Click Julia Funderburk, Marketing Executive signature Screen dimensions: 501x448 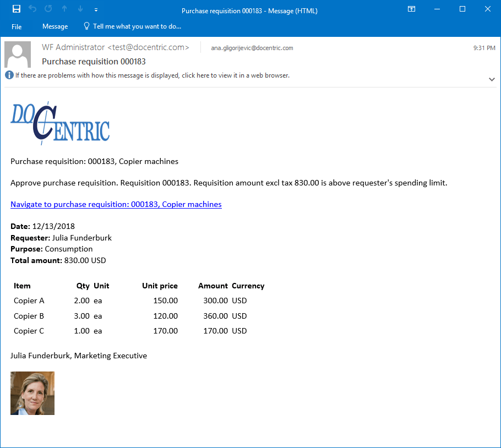click(79, 356)
